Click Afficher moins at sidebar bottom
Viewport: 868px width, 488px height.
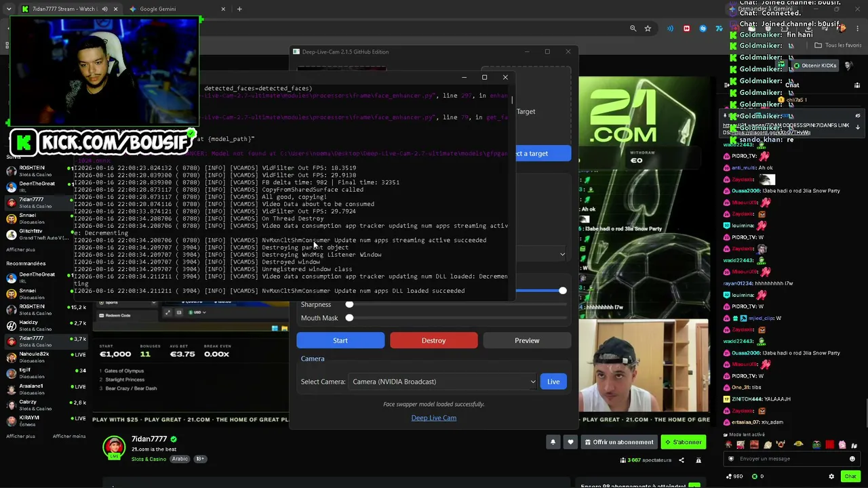(69, 436)
